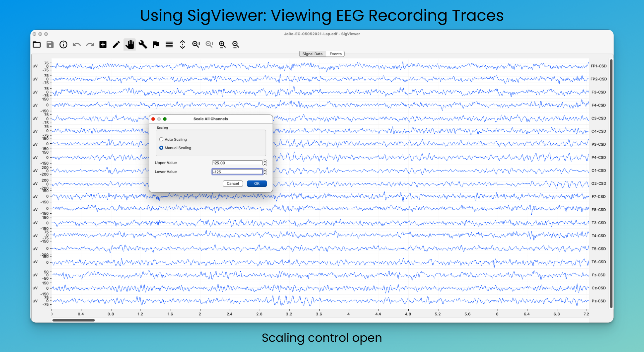The height and width of the screenshot is (352, 644).
Task: Select the pencil edit event tool
Action: pyautogui.click(x=116, y=44)
